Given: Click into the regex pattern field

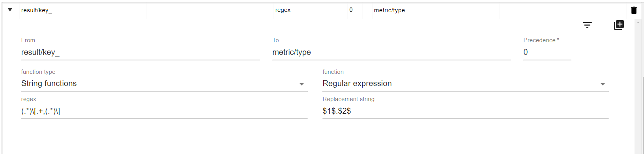Looking at the screenshot, I should pyautogui.click(x=164, y=111).
